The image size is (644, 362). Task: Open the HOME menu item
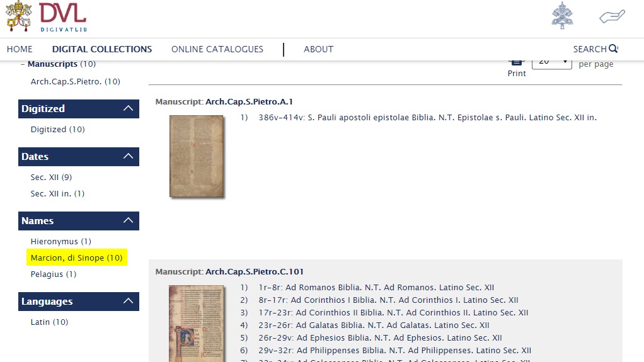click(x=20, y=49)
